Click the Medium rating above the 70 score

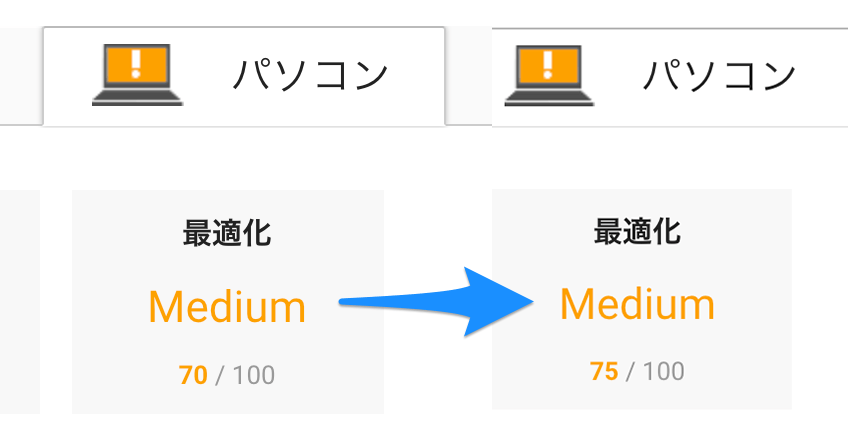pyautogui.click(x=227, y=306)
